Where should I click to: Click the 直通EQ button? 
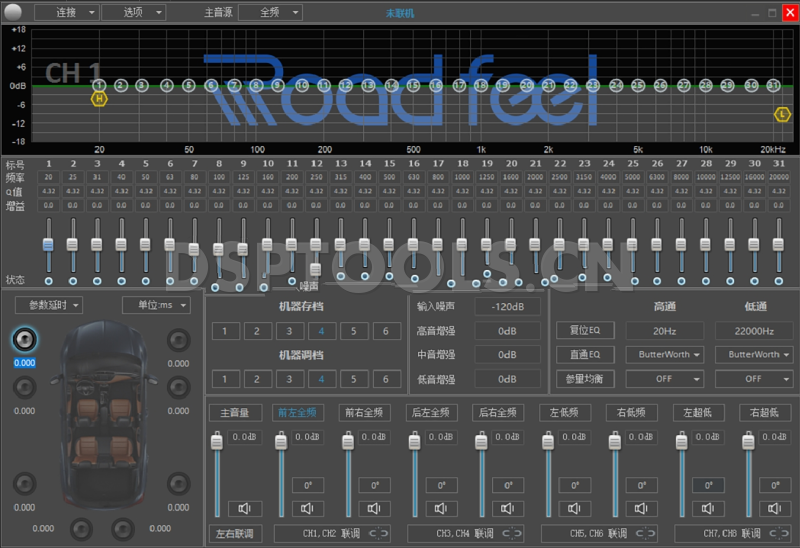point(585,355)
